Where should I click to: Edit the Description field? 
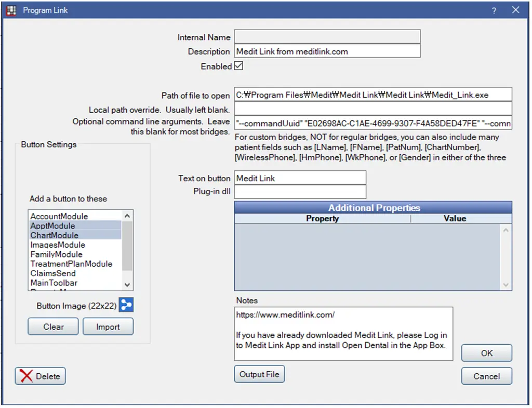pos(327,51)
